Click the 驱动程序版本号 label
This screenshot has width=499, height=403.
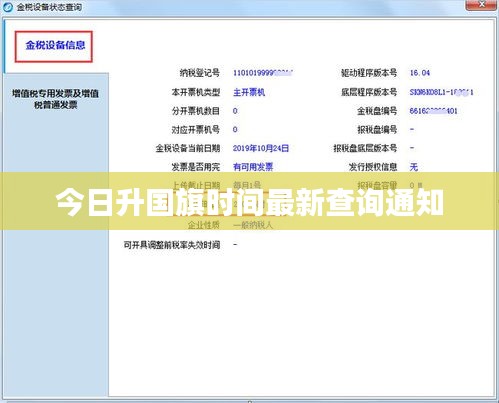369,73
